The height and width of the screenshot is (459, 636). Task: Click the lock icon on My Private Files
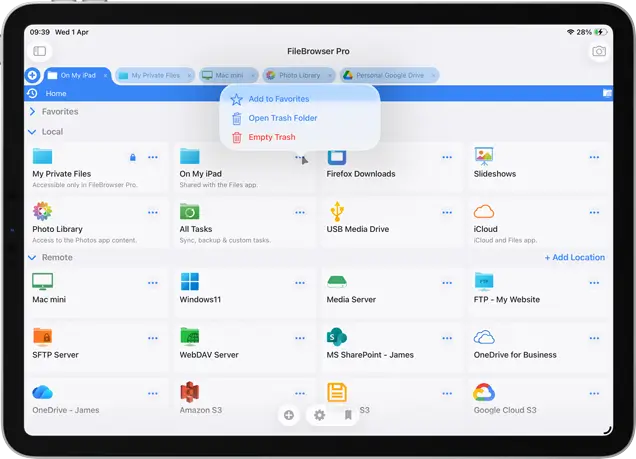click(133, 157)
